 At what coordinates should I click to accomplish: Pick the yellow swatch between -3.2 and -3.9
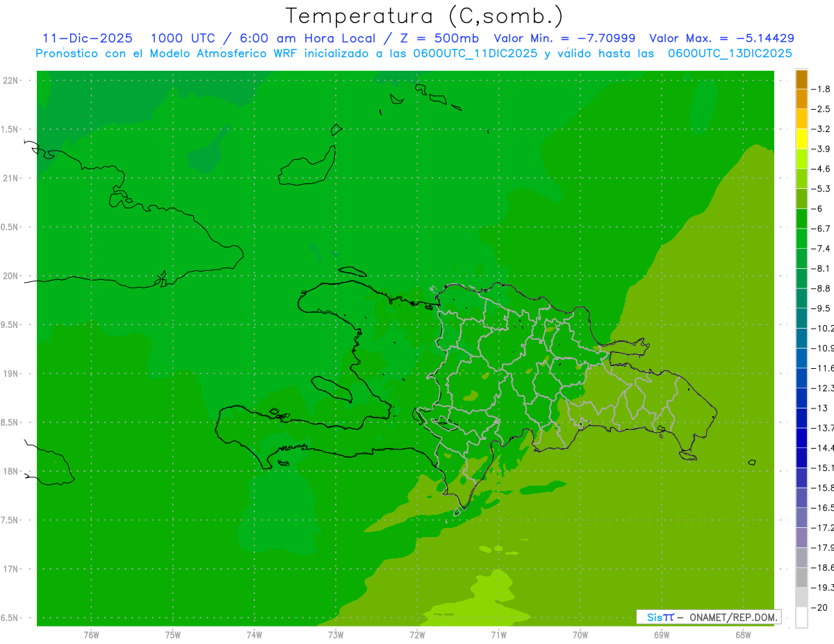pyautogui.click(x=801, y=139)
